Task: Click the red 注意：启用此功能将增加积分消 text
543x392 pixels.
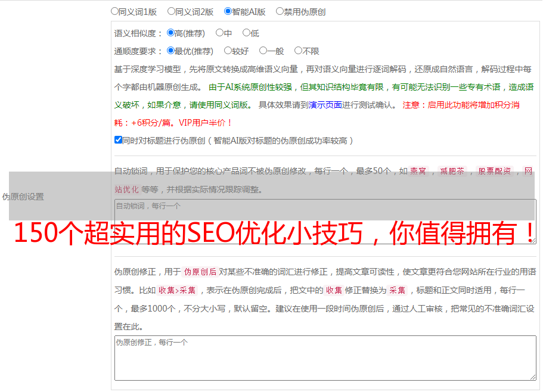Action: 461,105
